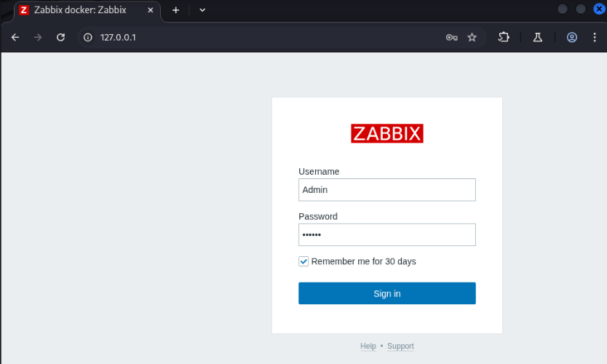Open the Help link

(x=368, y=347)
